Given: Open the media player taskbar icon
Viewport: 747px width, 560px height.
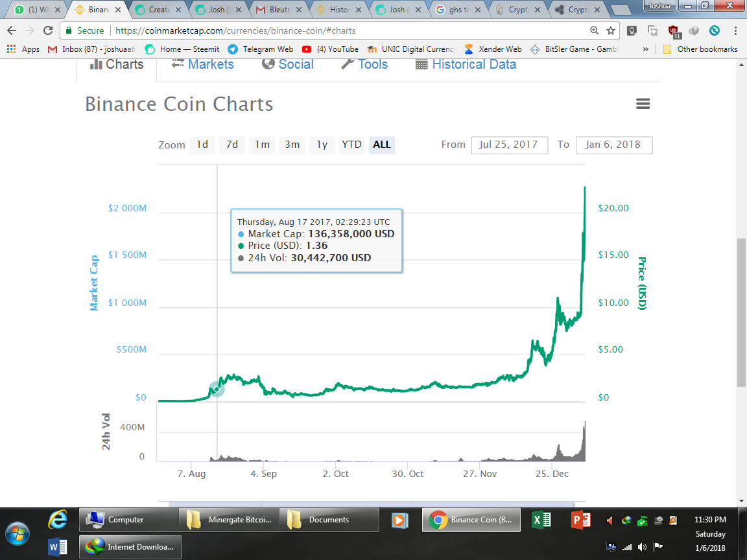Looking at the screenshot, I should (x=399, y=520).
